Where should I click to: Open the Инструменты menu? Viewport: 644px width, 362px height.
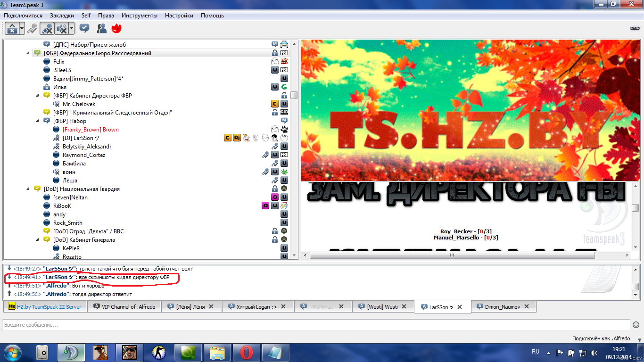click(x=140, y=16)
